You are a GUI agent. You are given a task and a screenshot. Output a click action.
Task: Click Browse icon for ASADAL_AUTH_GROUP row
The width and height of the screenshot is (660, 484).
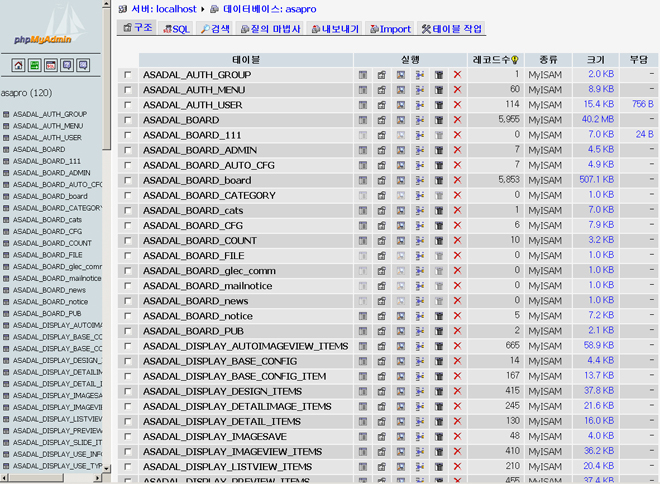363,75
